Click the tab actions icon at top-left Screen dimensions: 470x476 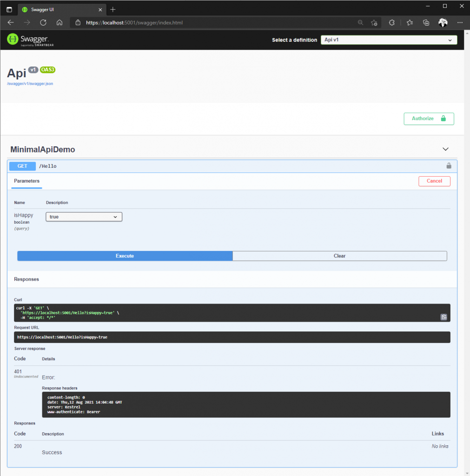coord(9,9)
